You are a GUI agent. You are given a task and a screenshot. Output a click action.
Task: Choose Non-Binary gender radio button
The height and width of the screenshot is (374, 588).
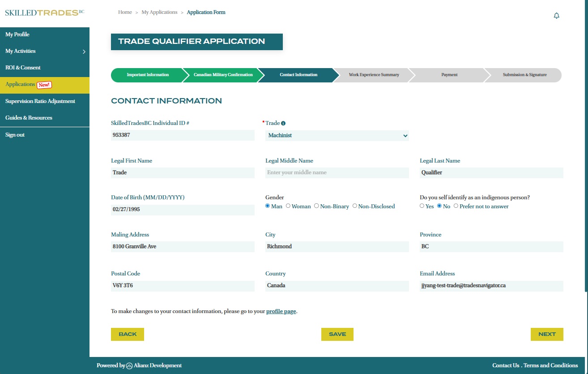[x=316, y=206]
